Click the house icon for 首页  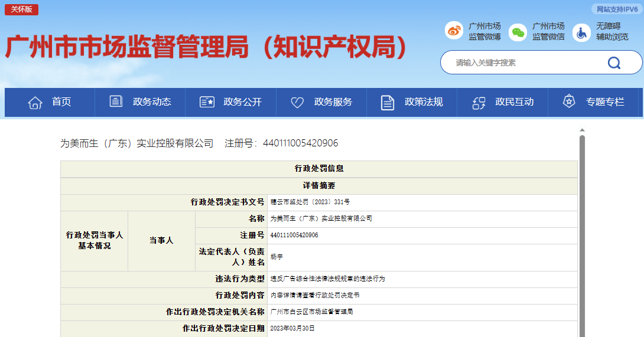(35, 102)
